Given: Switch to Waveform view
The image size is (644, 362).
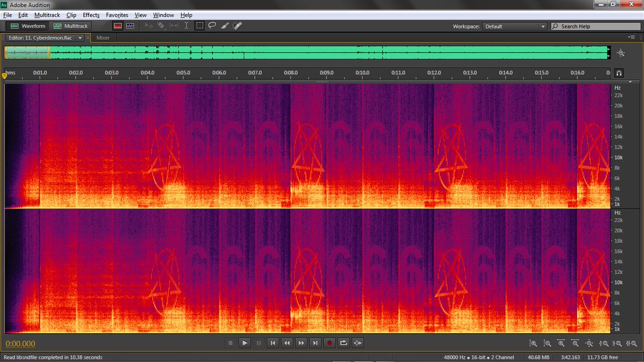Looking at the screenshot, I should 28,26.
